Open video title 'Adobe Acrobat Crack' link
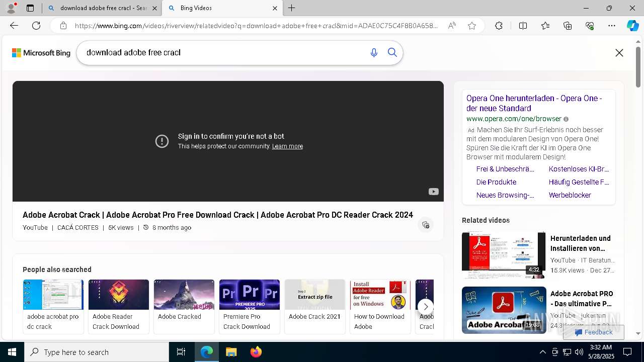 [218, 215]
